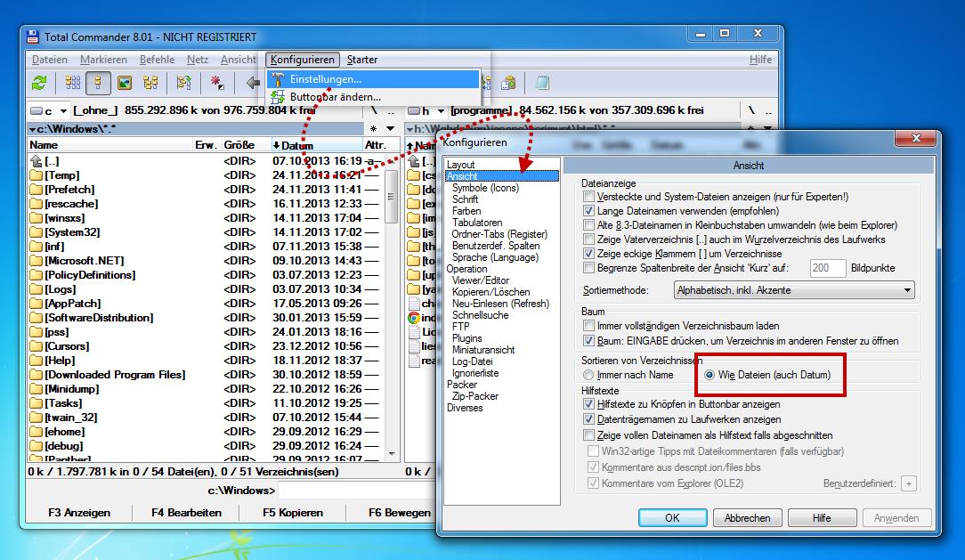Click the Hilfe button in the dialog
The width and height of the screenshot is (965, 560).
(x=822, y=518)
